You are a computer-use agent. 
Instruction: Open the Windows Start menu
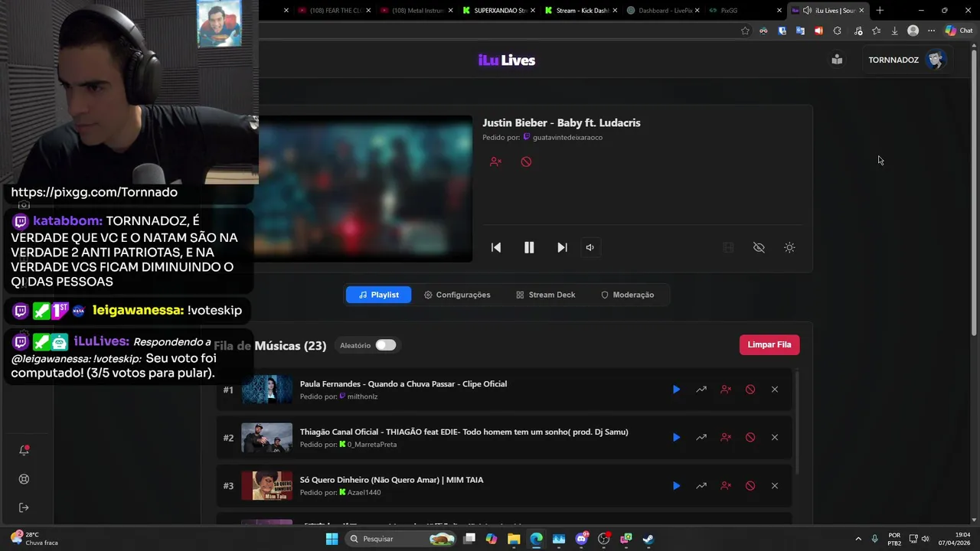(332, 539)
